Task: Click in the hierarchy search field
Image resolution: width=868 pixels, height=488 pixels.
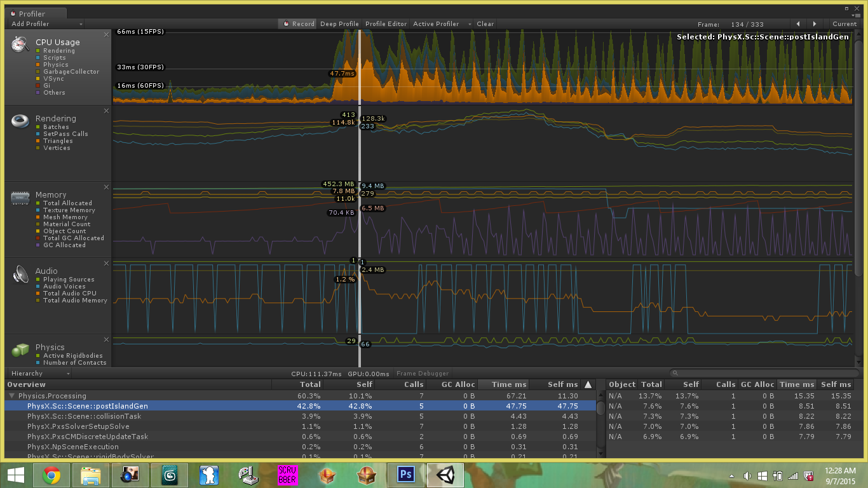Action: (764, 374)
